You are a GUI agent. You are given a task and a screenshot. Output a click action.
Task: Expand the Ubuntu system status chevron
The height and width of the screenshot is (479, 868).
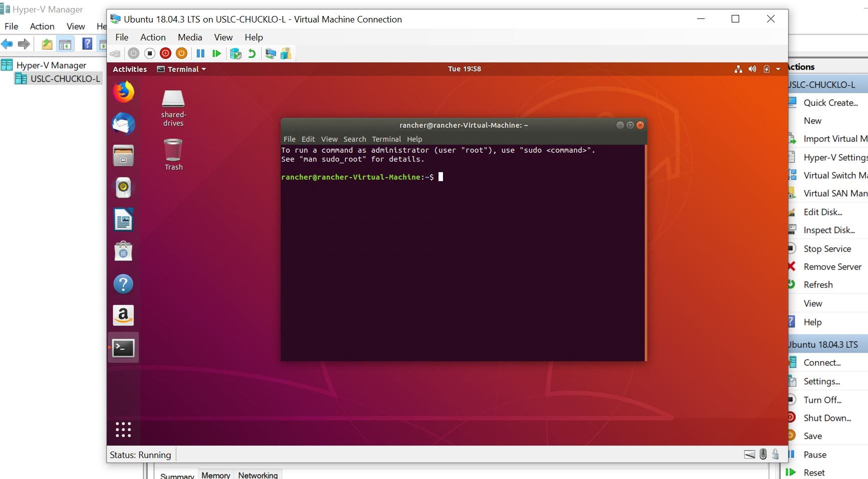(778, 69)
